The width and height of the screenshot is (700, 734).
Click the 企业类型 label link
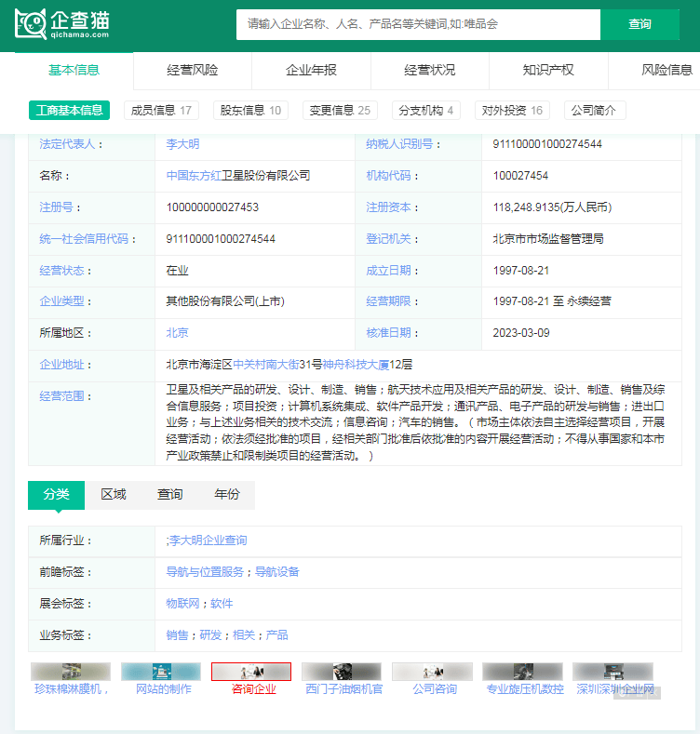(x=61, y=301)
